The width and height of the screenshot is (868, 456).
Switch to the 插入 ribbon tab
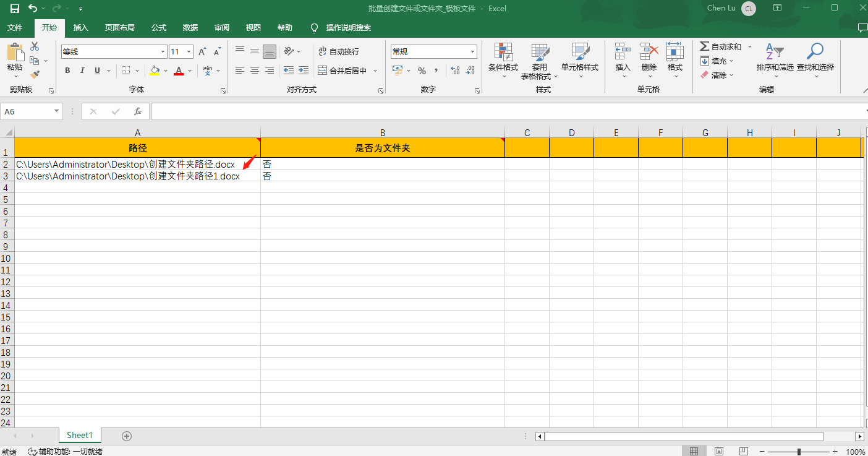(82, 27)
